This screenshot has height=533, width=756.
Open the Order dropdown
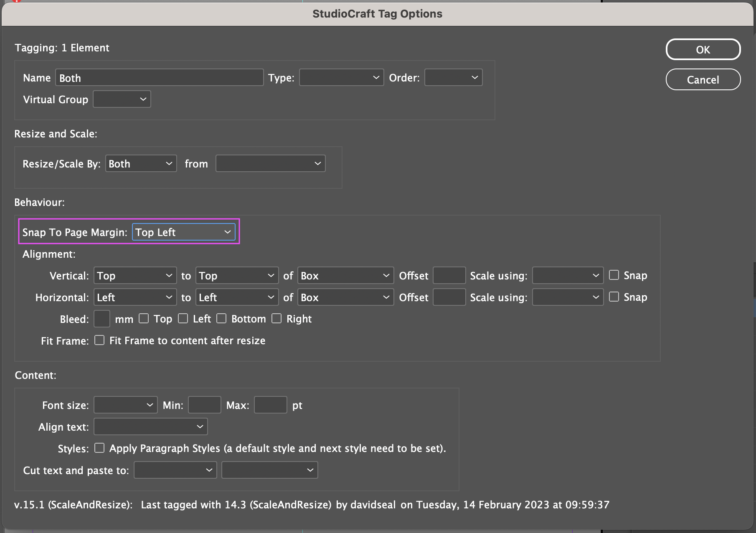pos(453,78)
